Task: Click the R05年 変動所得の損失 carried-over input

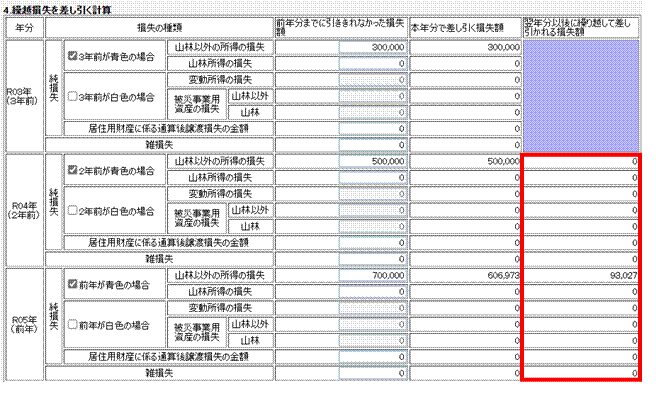Action: (x=373, y=308)
